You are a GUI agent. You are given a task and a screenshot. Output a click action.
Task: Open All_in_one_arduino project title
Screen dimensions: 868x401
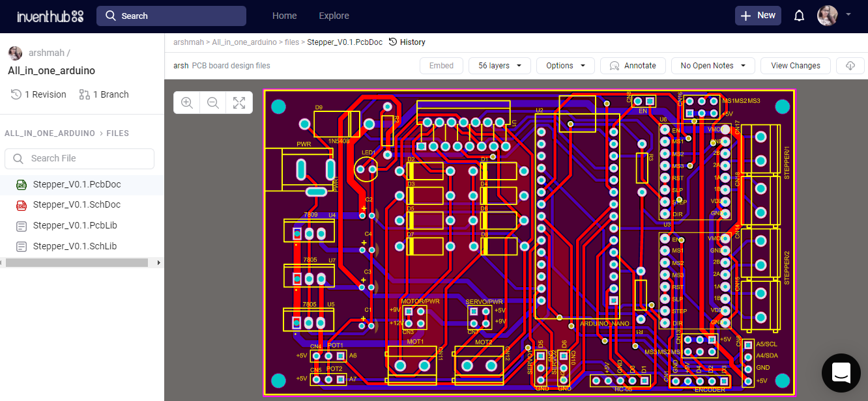[51, 70]
